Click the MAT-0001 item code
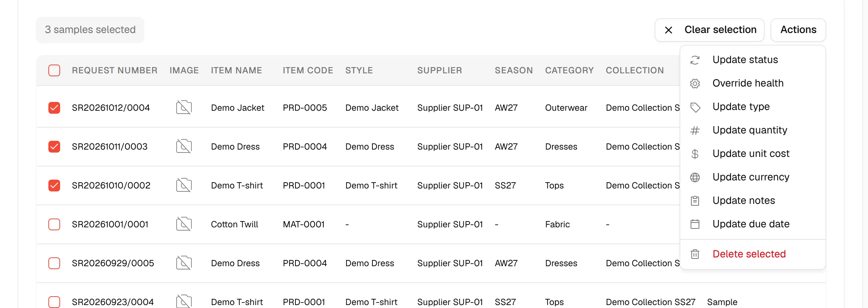This screenshot has width=868, height=308. click(304, 224)
